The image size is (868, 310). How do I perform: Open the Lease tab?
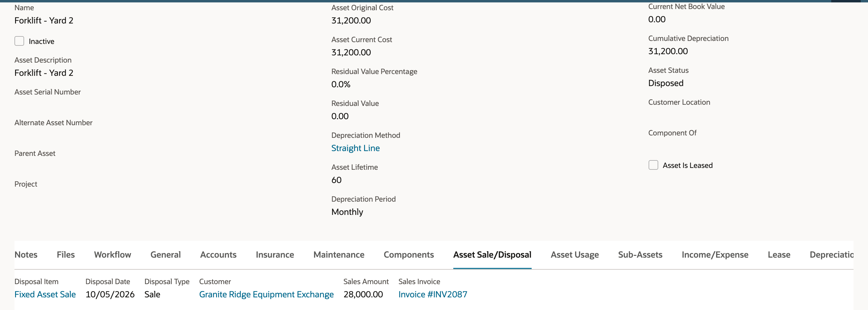779,255
